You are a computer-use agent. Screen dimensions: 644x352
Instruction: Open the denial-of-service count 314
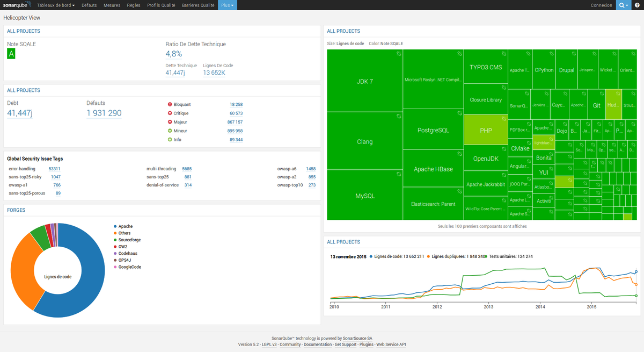pos(188,185)
